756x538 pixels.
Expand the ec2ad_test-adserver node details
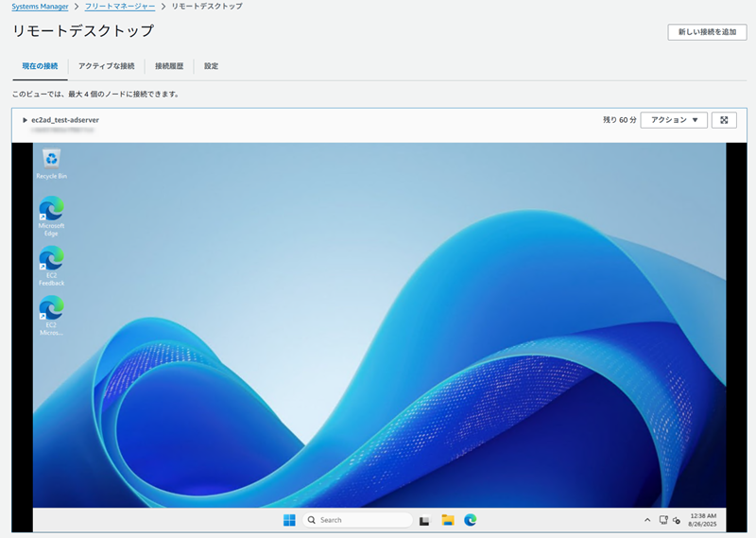click(26, 120)
